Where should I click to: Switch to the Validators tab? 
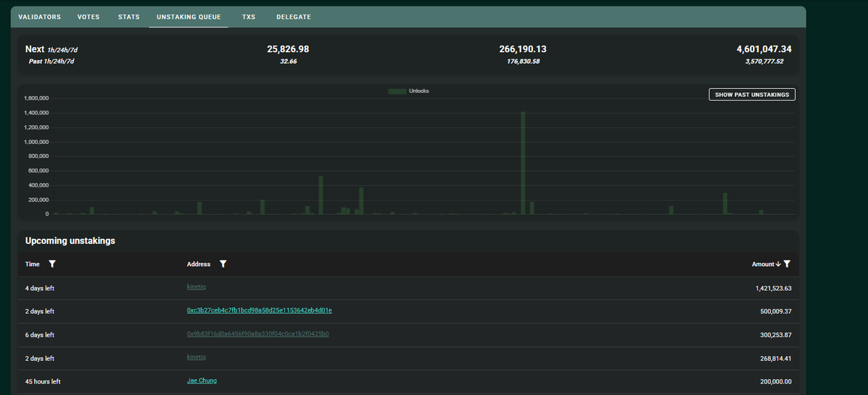point(39,17)
